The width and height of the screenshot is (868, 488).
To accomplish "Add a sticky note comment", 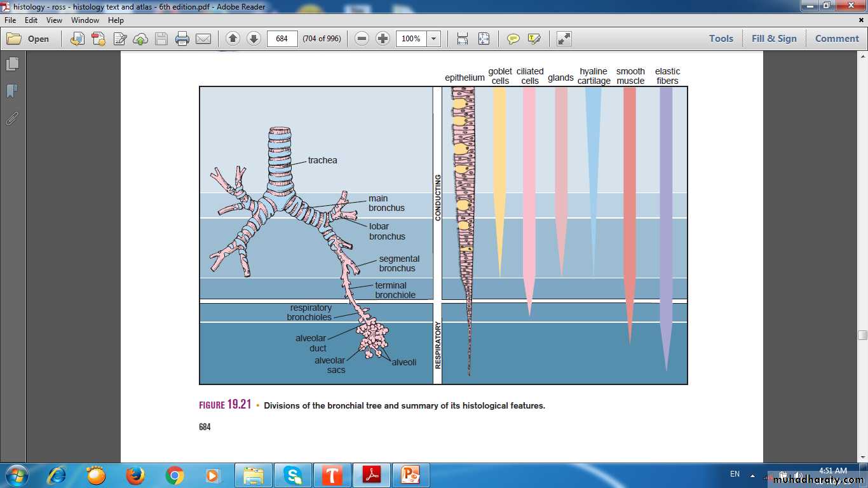I will pyautogui.click(x=513, y=39).
